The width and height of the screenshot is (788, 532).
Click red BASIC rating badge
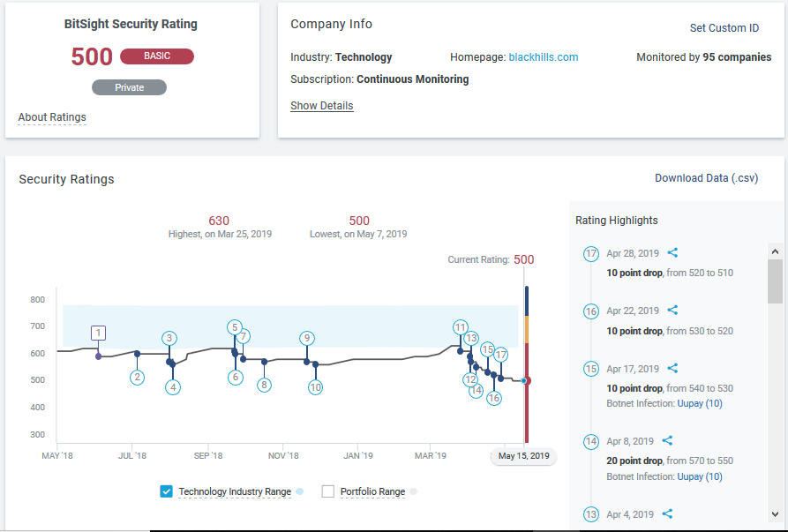pos(157,56)
